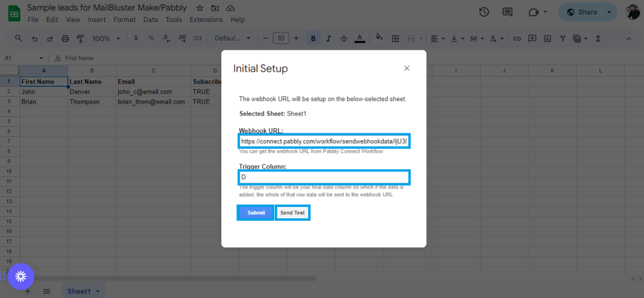The image size is (644, 298).
Task: Click the search menus magnifier
Action: 18,38
